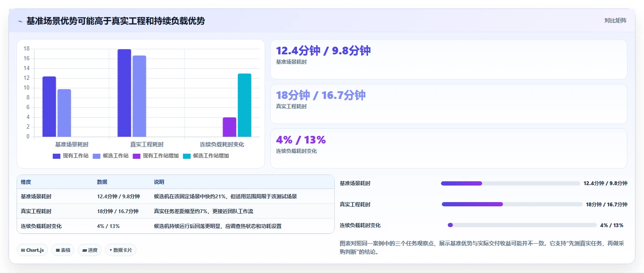Click the table note starting 候选机持续运行后回落更明显

[217, 226]
